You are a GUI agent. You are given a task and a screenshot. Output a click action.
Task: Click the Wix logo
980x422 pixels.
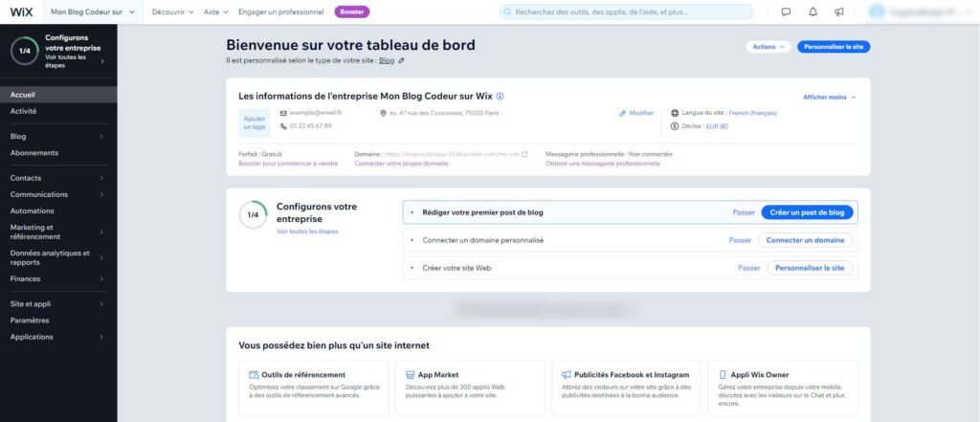click(x=21, y=12)
